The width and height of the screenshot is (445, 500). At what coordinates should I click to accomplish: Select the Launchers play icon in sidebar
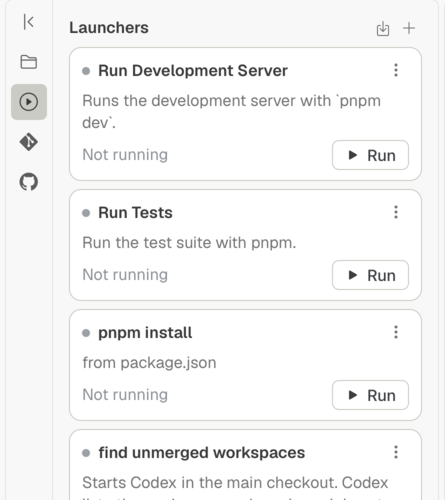click(29, 102)
